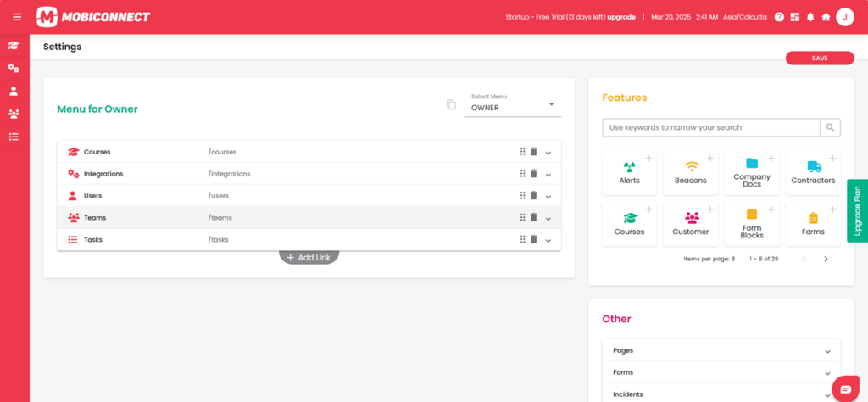Go to next page of features
Viewport: 868px width, 402px height.
[x=826, y=259]
